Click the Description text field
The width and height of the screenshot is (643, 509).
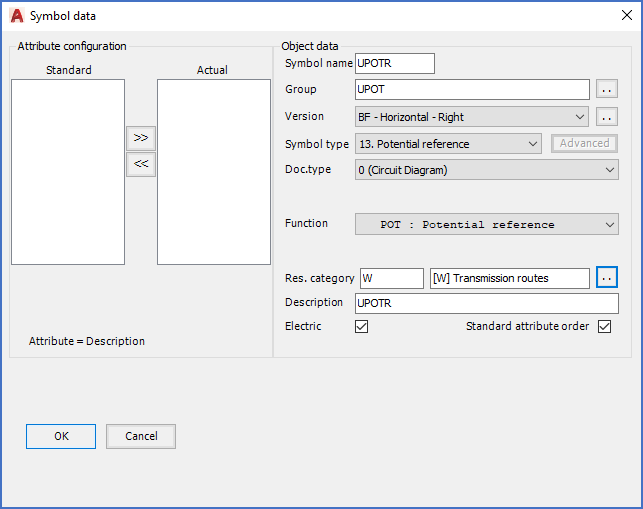[x=486, y=303]
